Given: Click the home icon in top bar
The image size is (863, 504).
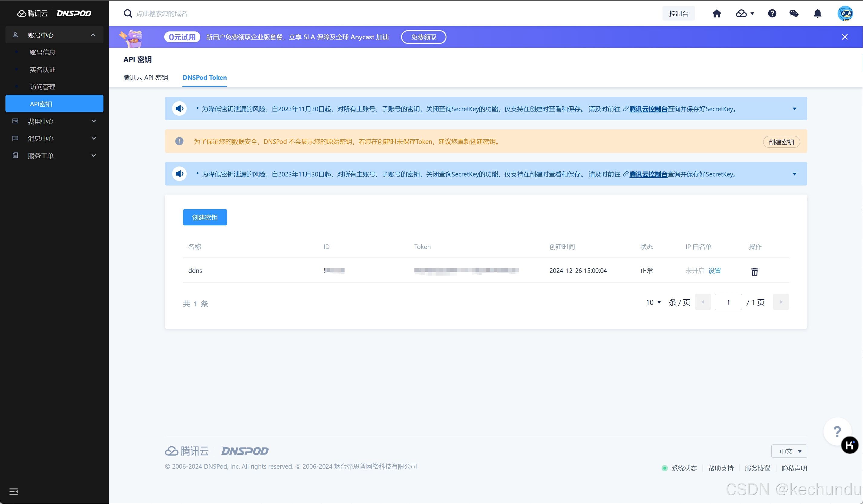Looking at the screenshot, I should tap(717, 14).
